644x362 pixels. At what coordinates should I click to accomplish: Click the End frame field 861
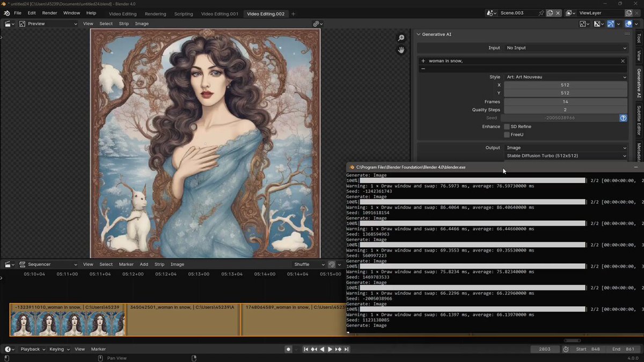(623, 349)
